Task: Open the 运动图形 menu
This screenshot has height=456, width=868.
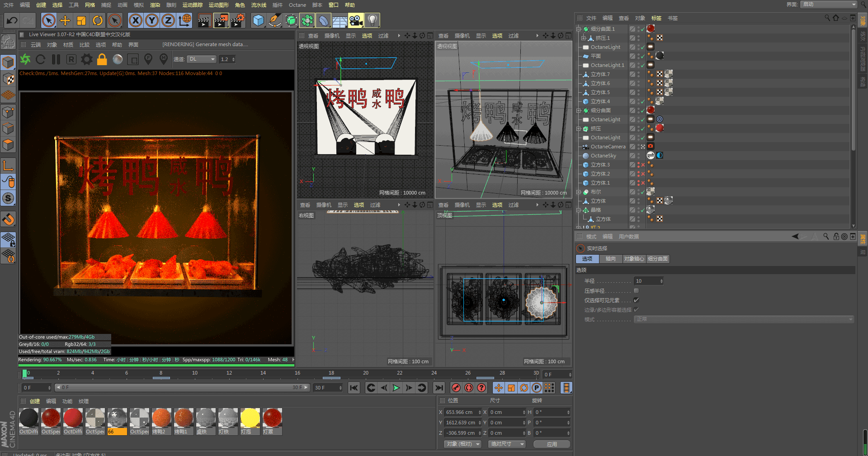Action: pos(219,5)
